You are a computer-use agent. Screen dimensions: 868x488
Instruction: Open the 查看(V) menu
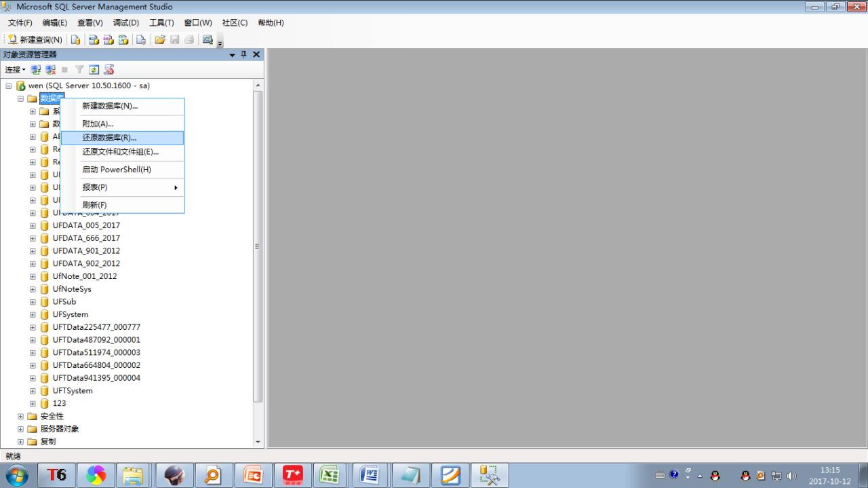[90, 22]
